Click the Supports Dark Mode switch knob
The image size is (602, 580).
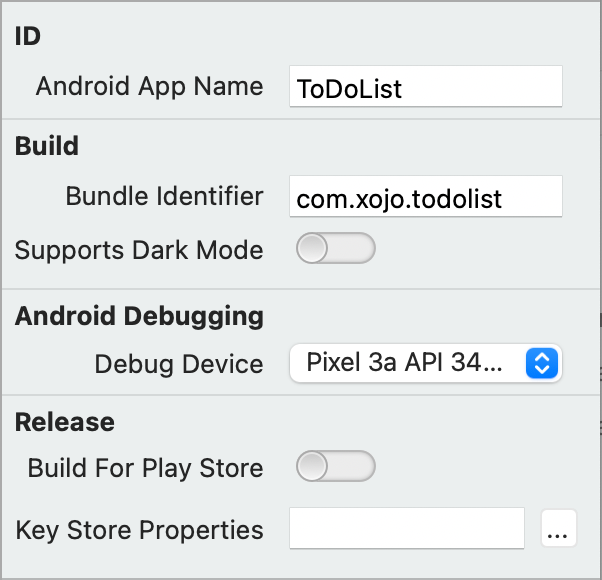pos(313,249)
